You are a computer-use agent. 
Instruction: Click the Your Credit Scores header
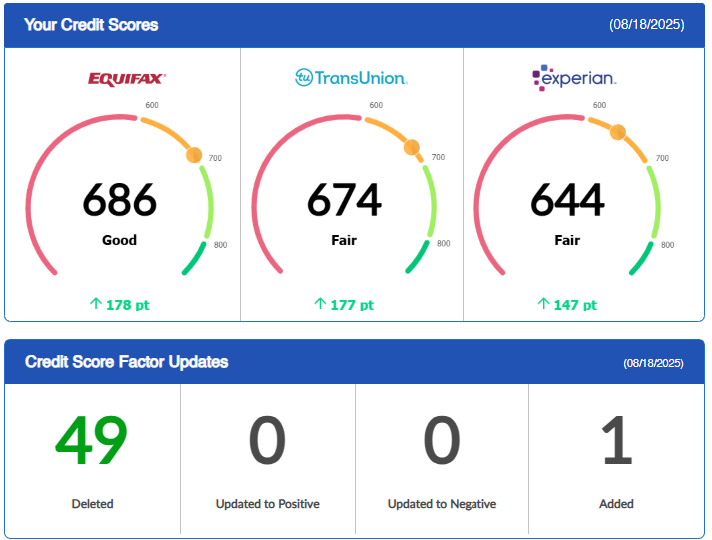[x=91, y=24]
